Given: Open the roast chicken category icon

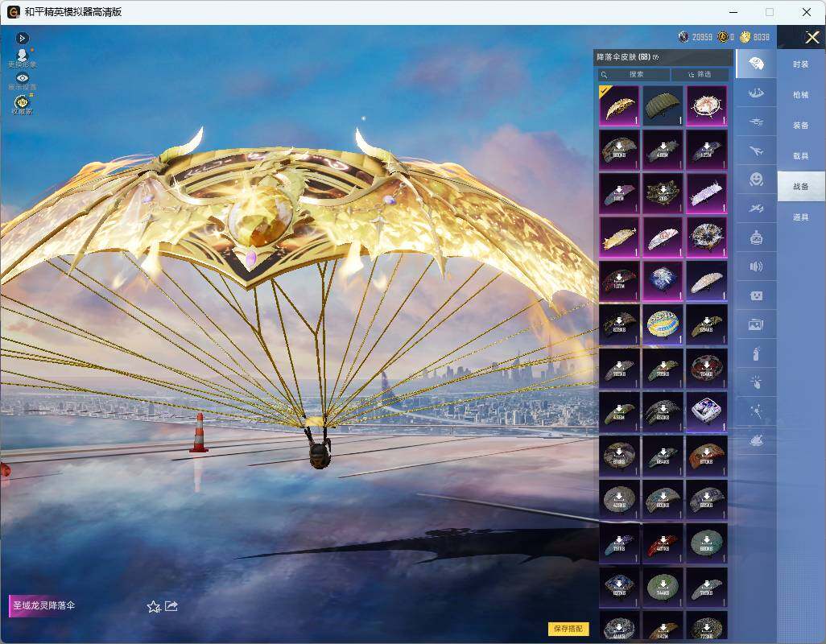Looking at the screenshot, I should point(756,440).
